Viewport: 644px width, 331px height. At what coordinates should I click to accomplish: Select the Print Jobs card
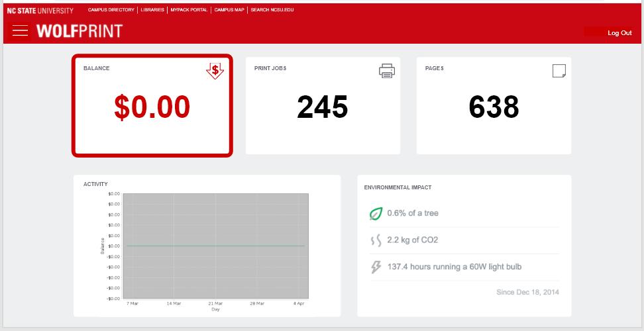click(323, 105)
